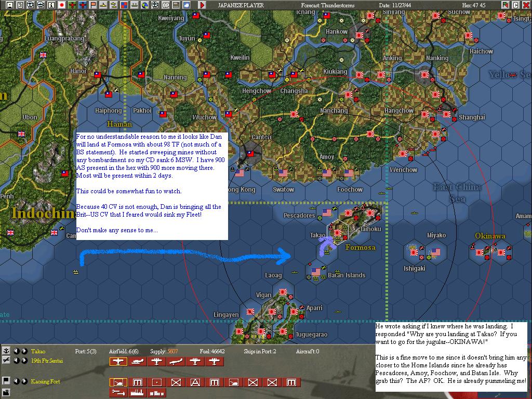Open the 19th Ftr Sentai unit name
Image resolution: width=532 pixels, height=399 pixels.
tap(47, 361)
